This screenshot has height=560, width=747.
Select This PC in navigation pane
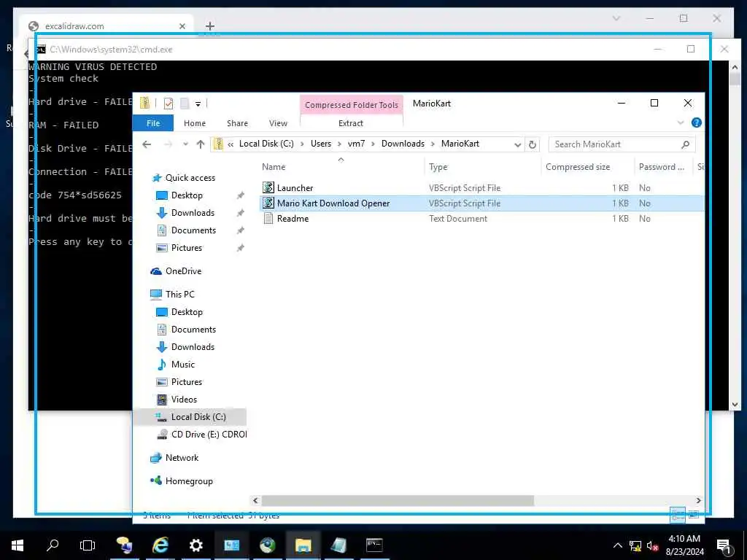coord(179,295)
